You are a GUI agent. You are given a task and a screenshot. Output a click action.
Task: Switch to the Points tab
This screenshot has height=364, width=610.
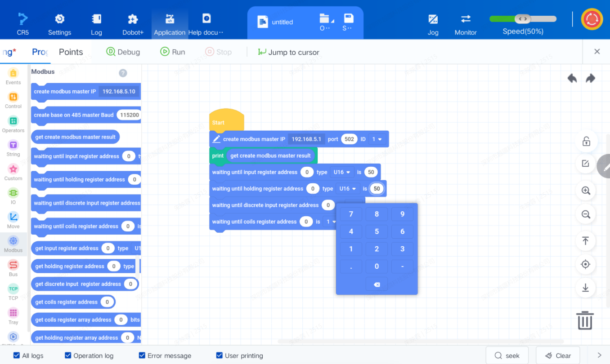pos(71,52)
